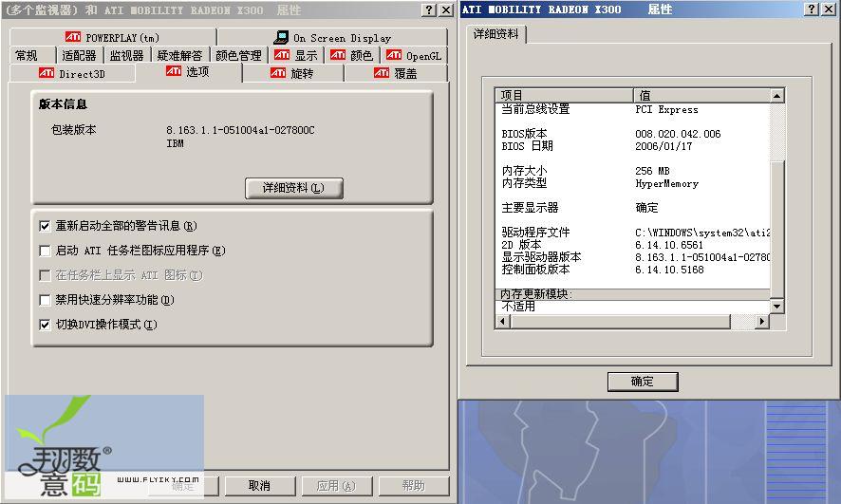The image size is (841, 504).
Task: Select the BIOS 日期 row
Action: [633, 146]
